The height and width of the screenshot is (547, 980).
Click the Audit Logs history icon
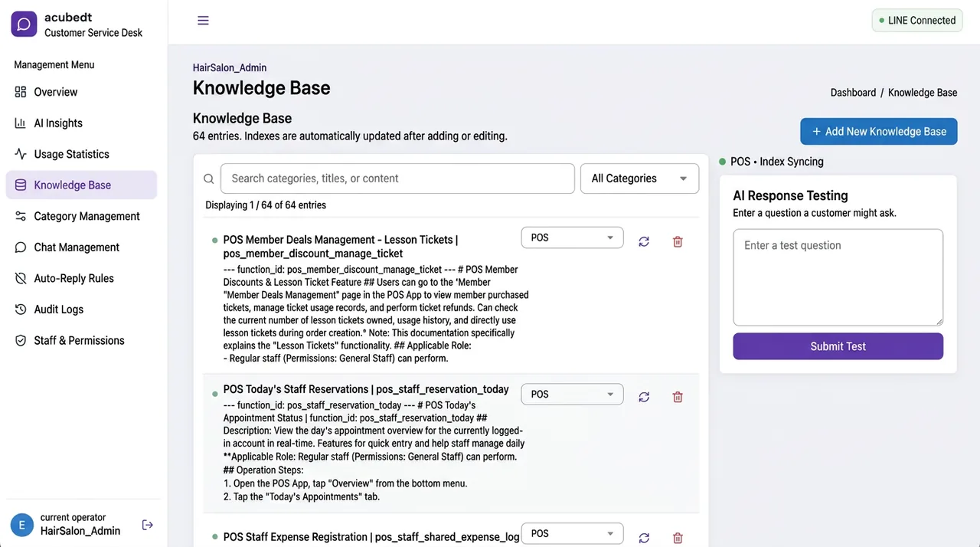tap(21, 310)
